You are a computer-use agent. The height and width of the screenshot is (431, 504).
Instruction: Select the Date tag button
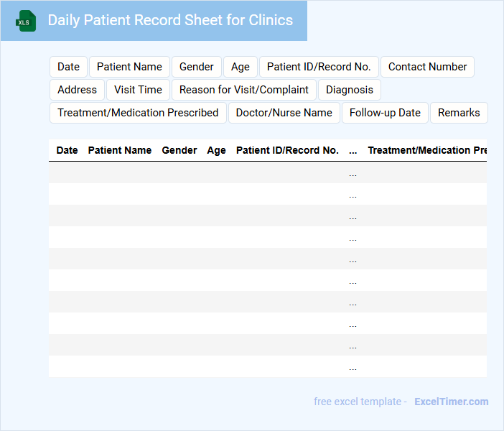pyautogui.click(x=68, y=67)
